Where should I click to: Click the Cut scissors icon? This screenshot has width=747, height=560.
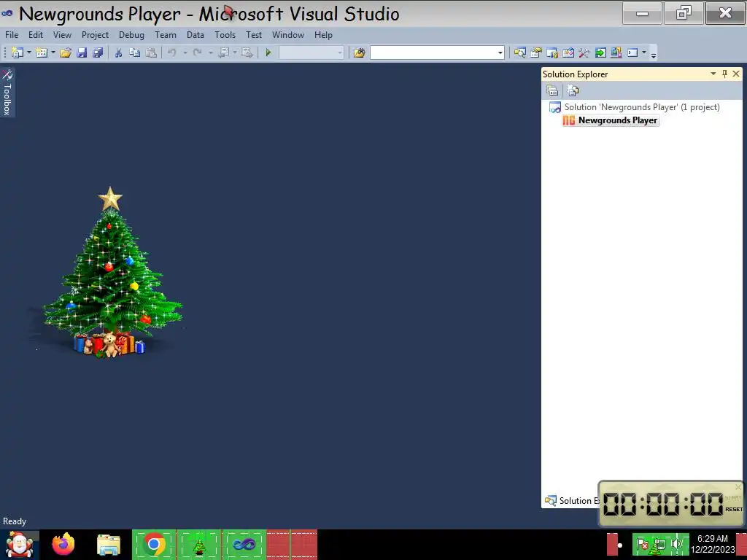point(119,52)
